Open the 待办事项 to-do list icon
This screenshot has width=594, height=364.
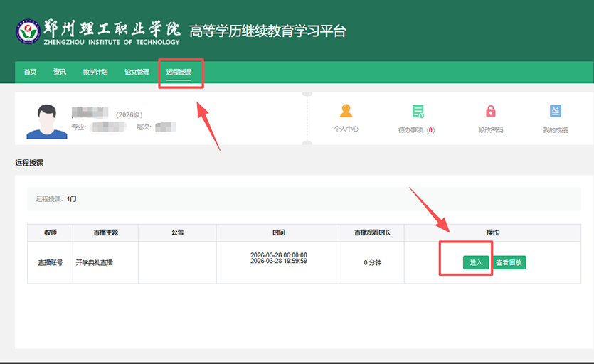[418, 112]
